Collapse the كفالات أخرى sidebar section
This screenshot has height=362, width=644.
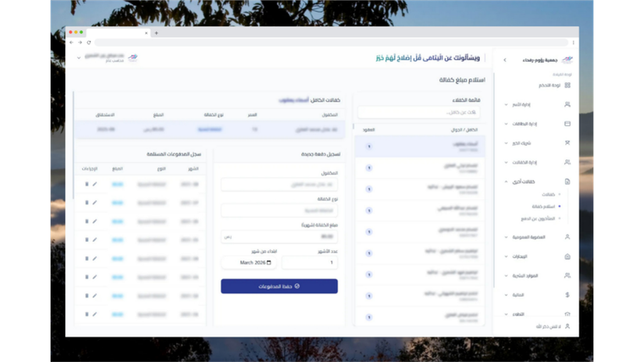[506, 181]
